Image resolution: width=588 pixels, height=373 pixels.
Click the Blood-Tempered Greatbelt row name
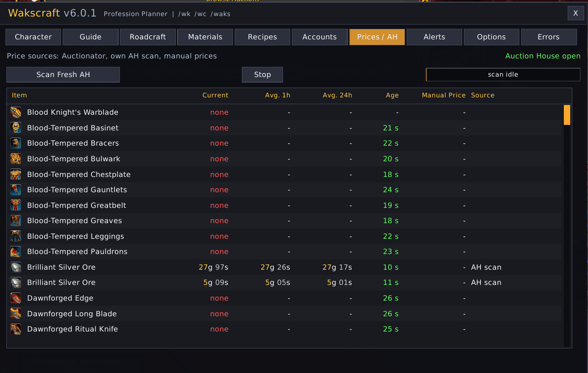point(77,205)
